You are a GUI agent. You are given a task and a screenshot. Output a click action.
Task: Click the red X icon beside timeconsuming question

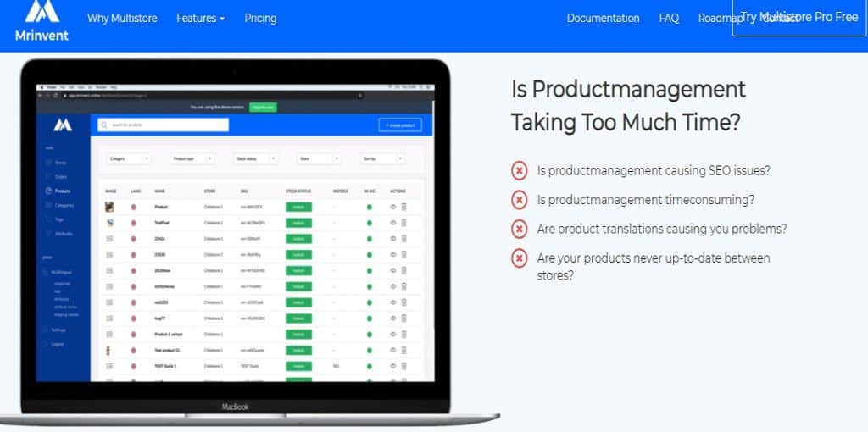(520, 200)
